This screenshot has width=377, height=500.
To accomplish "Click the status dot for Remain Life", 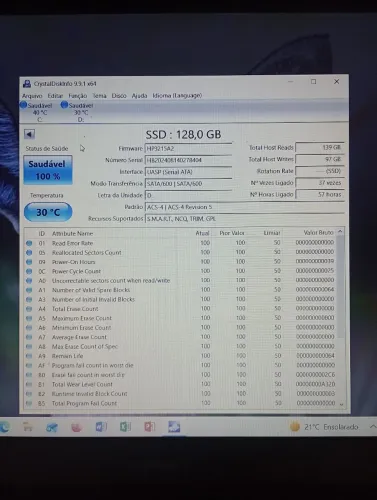I will [x=29, y=356].
